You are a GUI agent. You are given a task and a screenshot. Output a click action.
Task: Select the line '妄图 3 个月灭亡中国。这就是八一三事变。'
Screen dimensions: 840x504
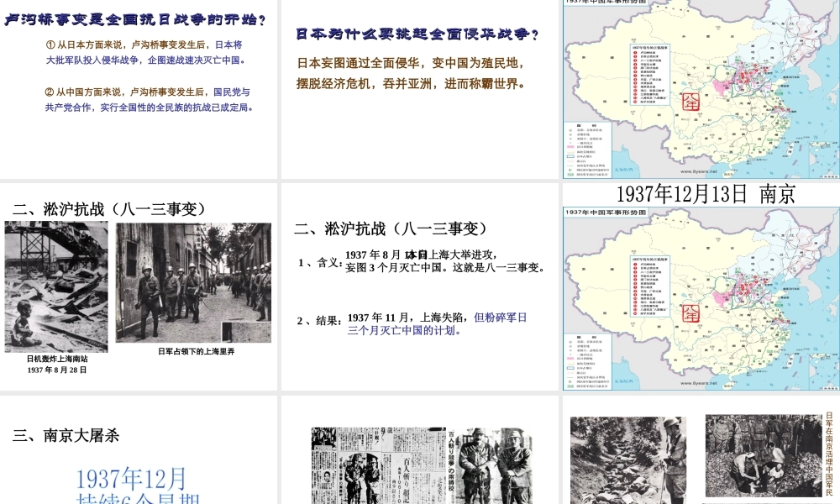pos(445,268)
